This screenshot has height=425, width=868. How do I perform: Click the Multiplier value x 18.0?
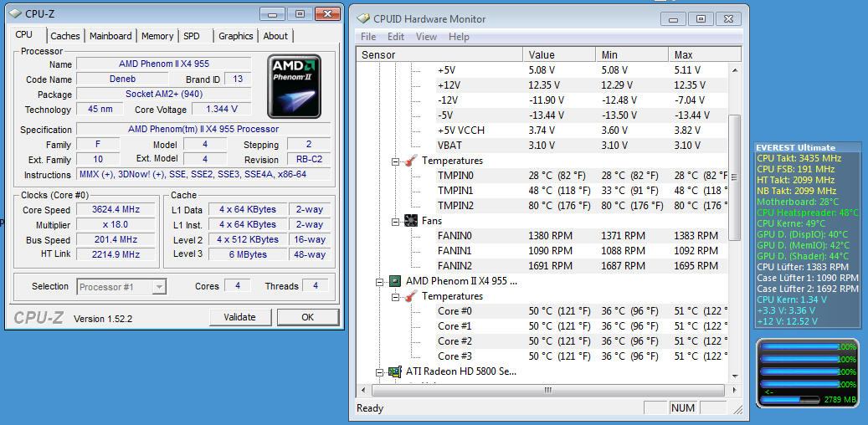(x=116, y=225)
